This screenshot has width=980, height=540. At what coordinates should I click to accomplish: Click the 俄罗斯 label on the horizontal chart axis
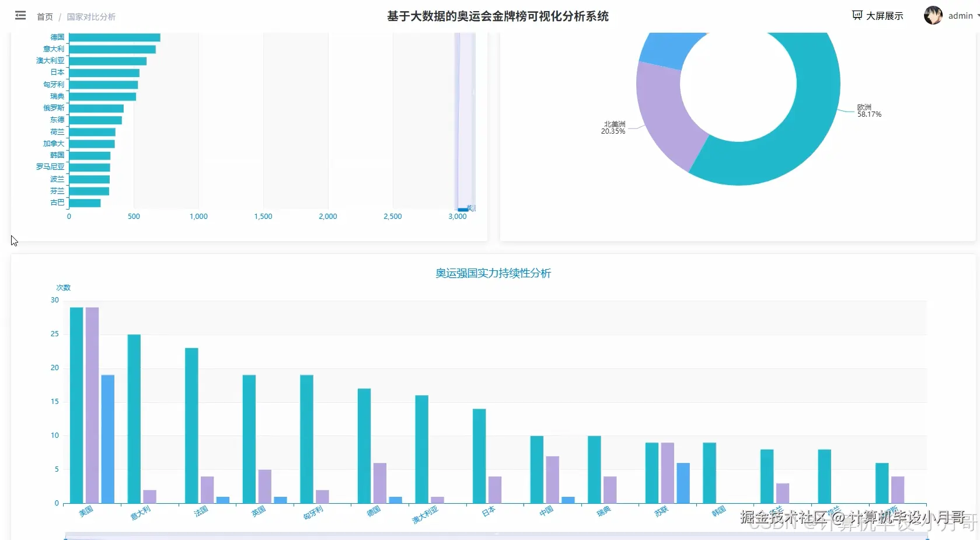(x=54, y=108)
